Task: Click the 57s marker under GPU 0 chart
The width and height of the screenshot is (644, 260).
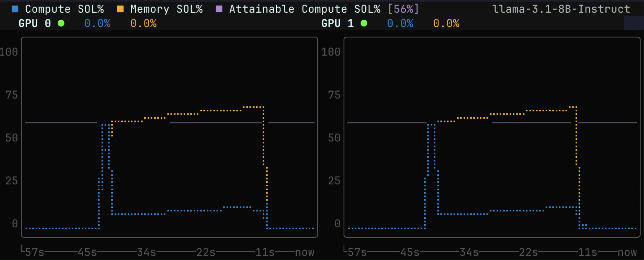Action: point(35,252)
